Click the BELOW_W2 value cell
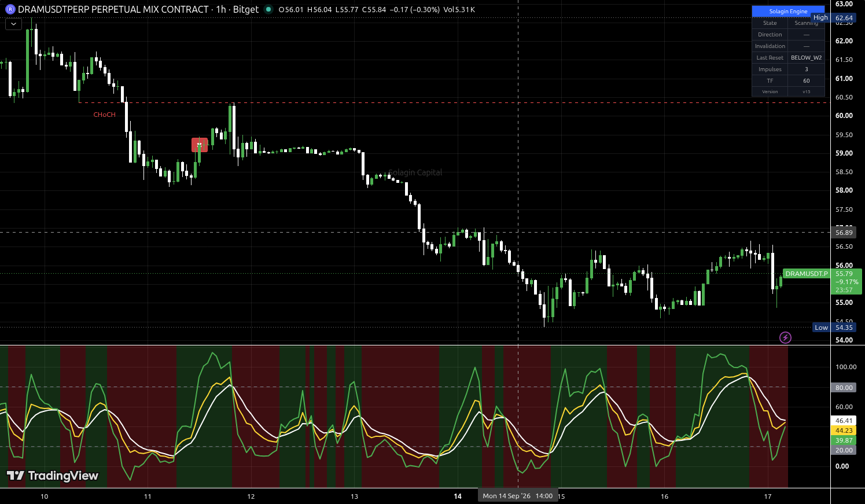Viewport: 865px width, 504px height. tap(806, 58)
